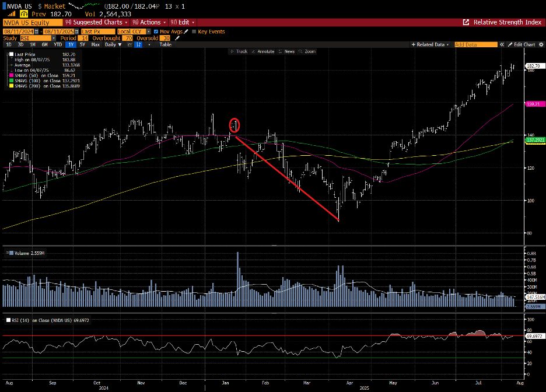Toggle the Mov Avgs checkbox
This screenshot has width=546, height=392.
pos(156,32)
